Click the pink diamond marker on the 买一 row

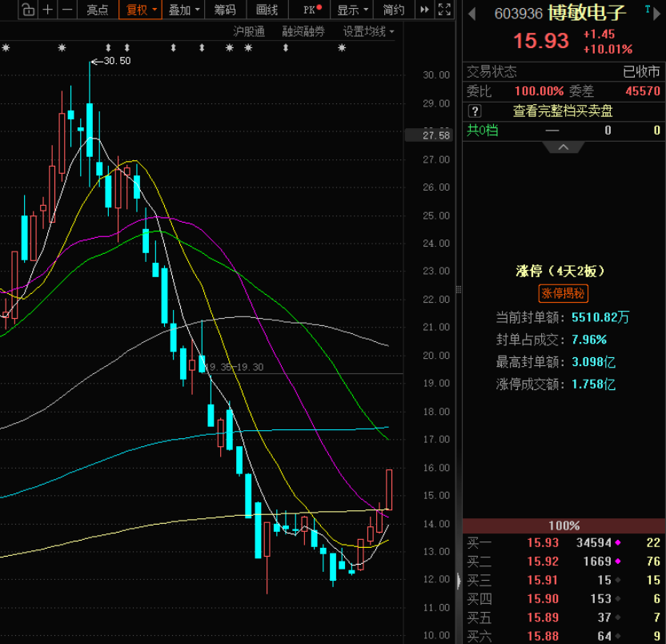pos(618,542)
